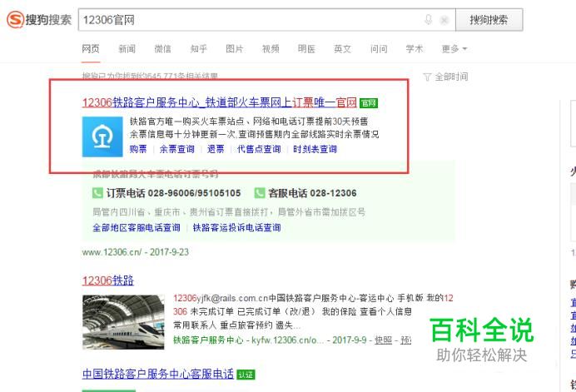Open the 12306铁路 result title

[107, 280]
